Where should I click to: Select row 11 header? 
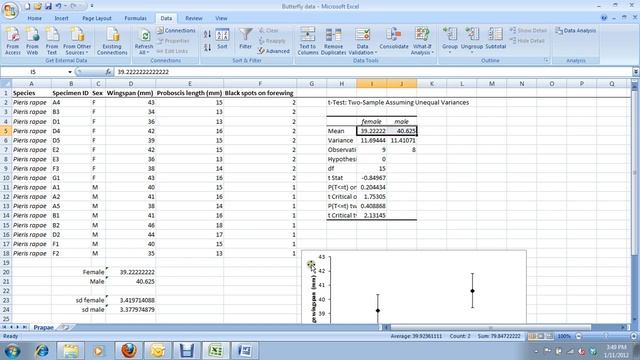coord(6,187)
